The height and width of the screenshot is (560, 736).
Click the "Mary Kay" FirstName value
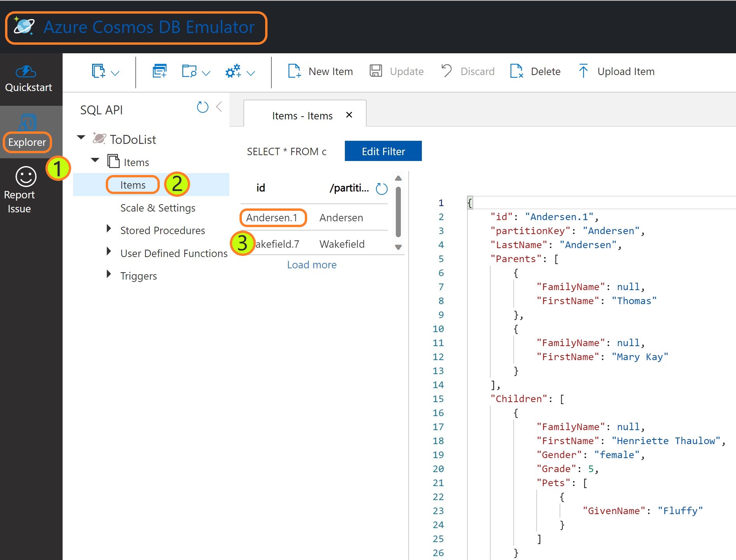click(640, 357)
